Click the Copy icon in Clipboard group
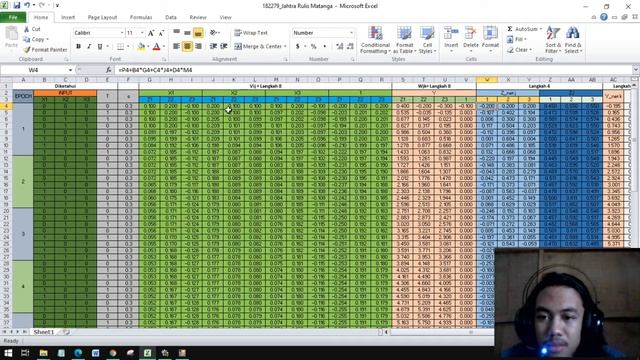Screen dimensions: 640x360 click(27, 39)
